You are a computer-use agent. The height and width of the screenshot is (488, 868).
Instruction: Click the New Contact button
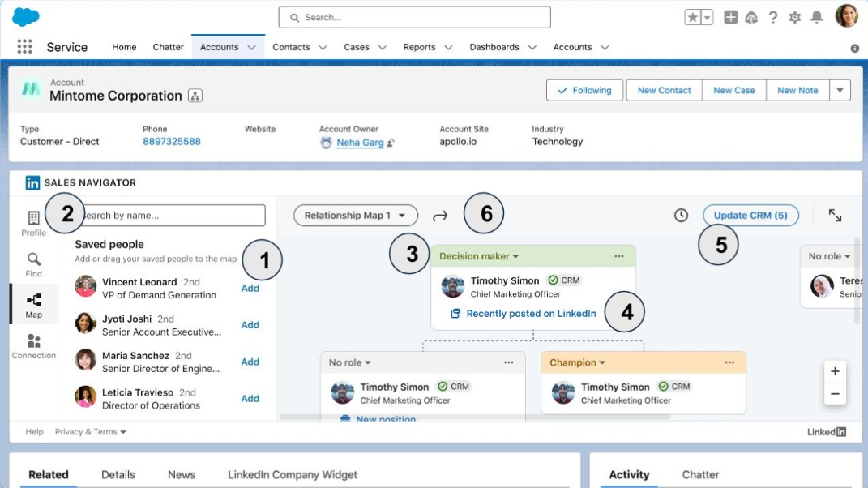click(665, 90)
